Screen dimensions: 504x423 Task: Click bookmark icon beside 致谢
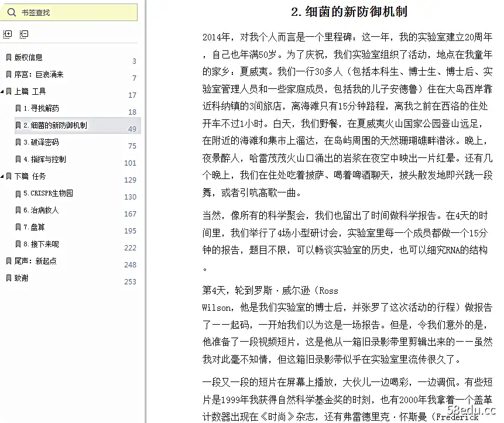9,278
